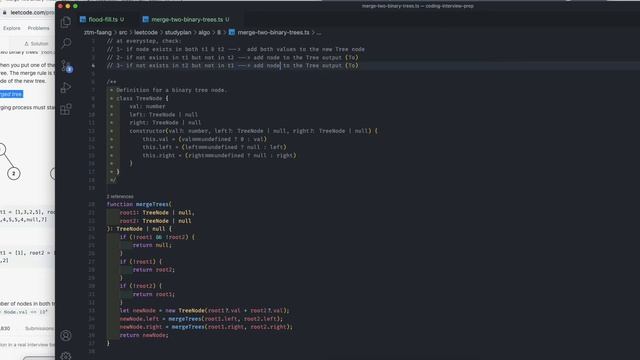Click TypeScript file icon on flood-fill.ts tab
Viewport: 640px width, 360px height.
[83, 19]
